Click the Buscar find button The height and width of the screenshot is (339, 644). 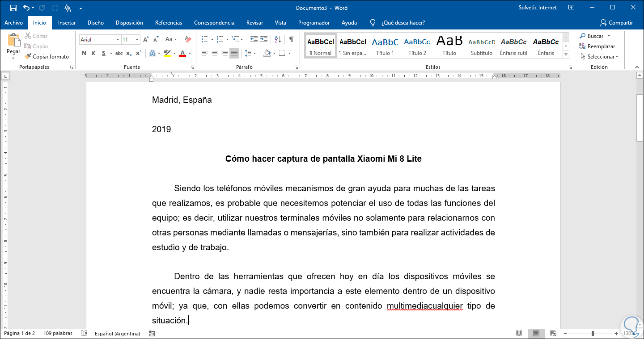[591, 36]
